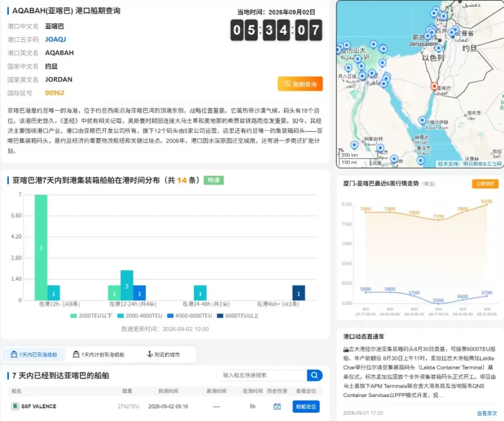Click the news timestamp 2026-09-01 17:20
504x421 pixels.
[363, 413]
